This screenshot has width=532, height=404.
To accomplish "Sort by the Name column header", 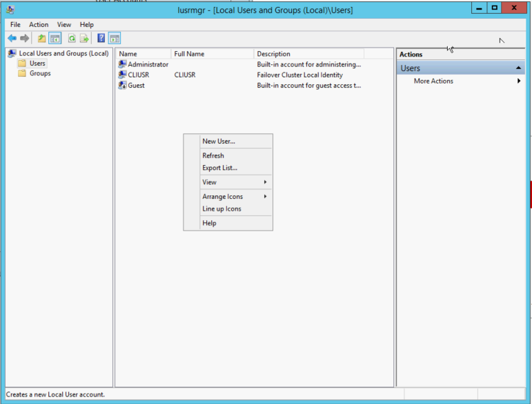I will pos(144,54).
